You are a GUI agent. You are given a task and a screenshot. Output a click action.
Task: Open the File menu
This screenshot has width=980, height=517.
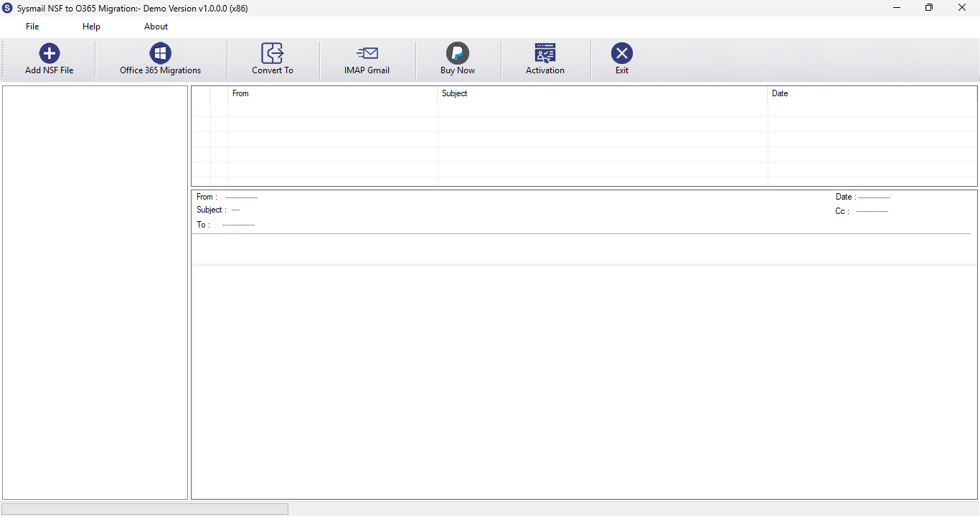click(32, 27)
